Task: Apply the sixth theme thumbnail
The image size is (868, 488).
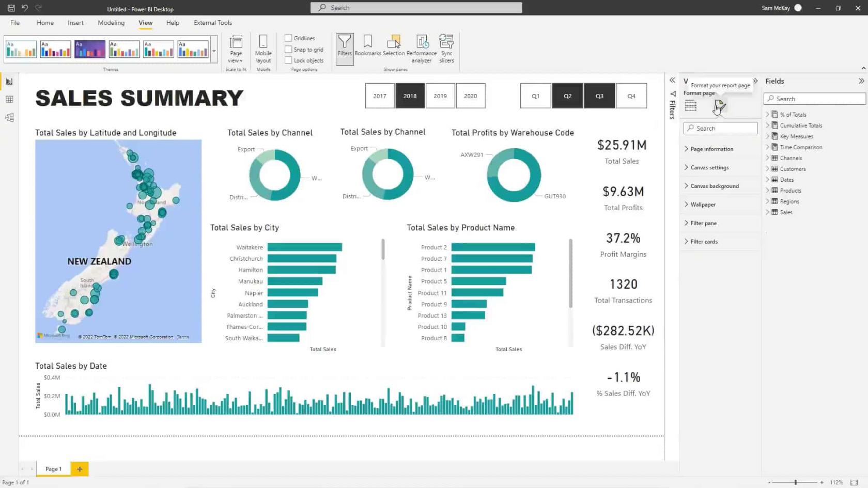Action: (x=193, y=49)
